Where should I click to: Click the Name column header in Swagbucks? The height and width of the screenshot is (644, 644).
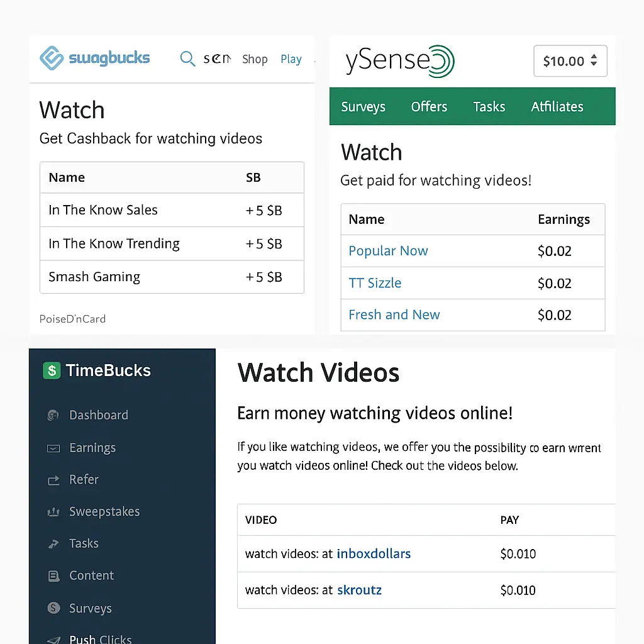(67, 177)
